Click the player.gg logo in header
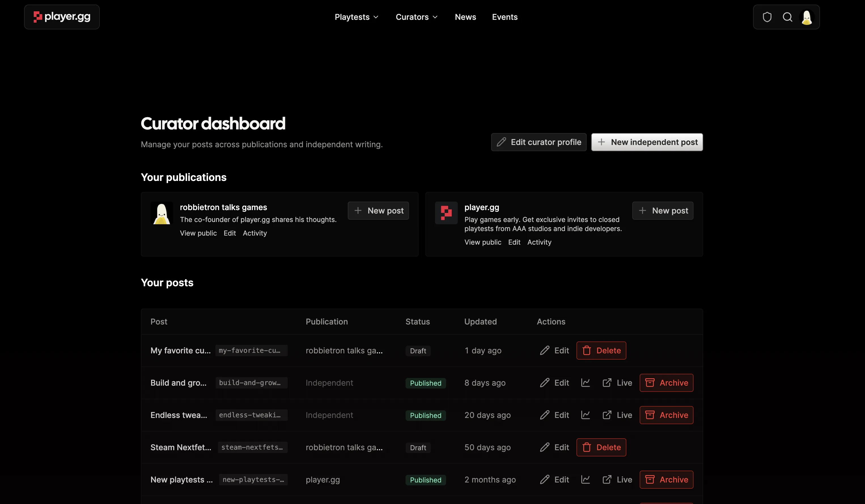The height and width of the screenshot is (504, 865). pyautogui.click(x=62, y=17)
